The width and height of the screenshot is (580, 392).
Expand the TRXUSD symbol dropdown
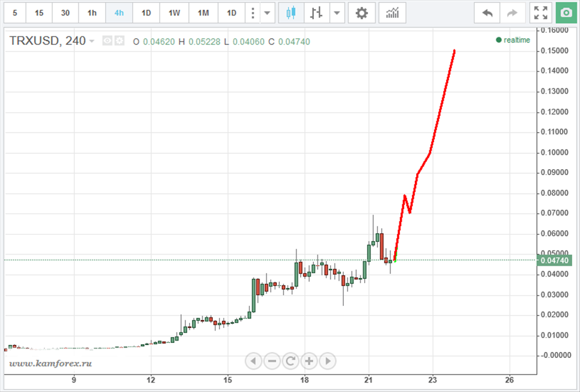point(91,41)
